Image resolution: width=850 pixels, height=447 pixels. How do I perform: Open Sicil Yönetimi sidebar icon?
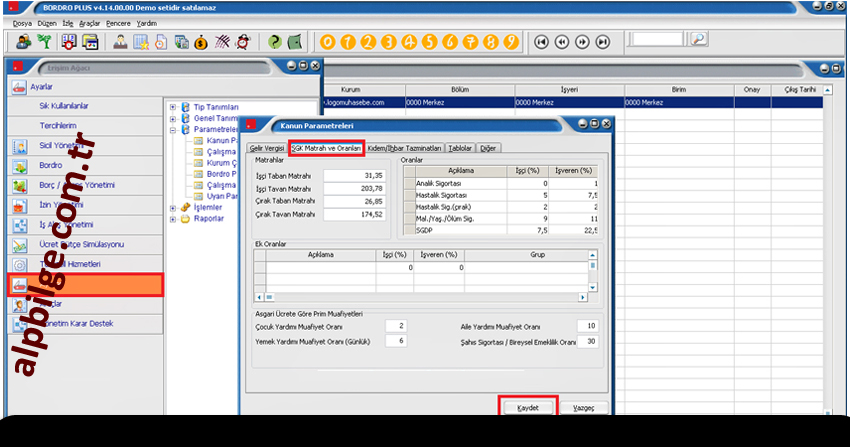click(x=20, y=145)
